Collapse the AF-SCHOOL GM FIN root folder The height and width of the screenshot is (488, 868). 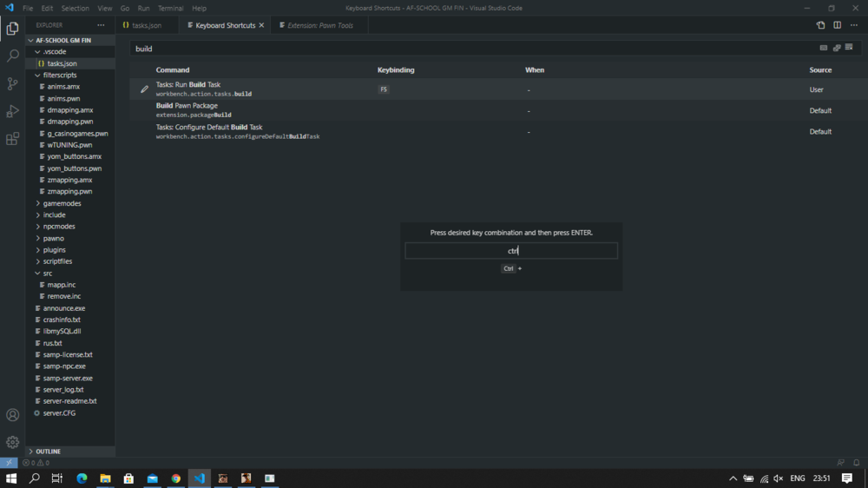69,40
